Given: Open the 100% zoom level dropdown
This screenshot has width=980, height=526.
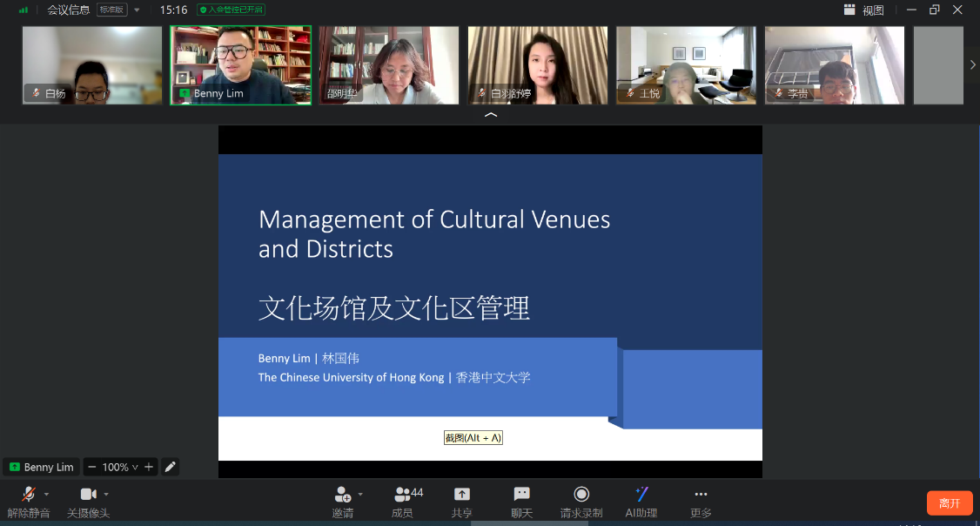Looking at the screenshot, I should click(x=120, y=467).
